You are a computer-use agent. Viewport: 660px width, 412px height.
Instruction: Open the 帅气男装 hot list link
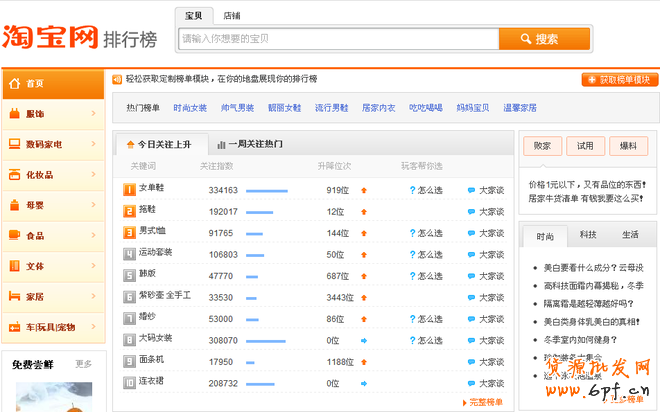pos(237,108)
